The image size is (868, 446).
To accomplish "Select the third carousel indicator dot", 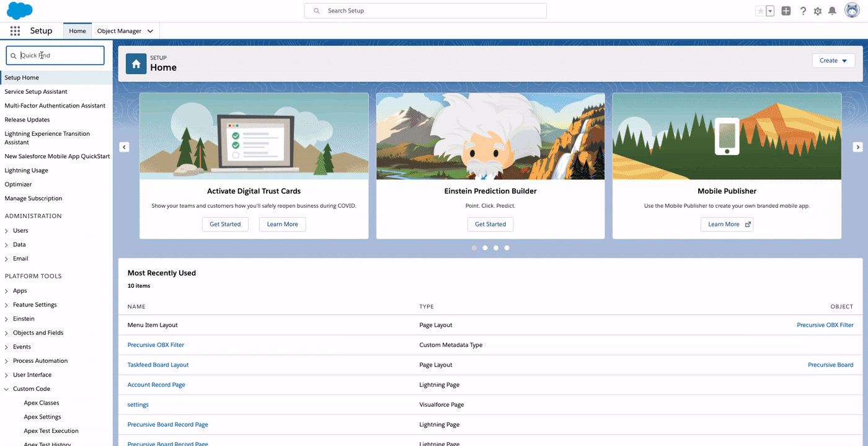I will point(496,248).
